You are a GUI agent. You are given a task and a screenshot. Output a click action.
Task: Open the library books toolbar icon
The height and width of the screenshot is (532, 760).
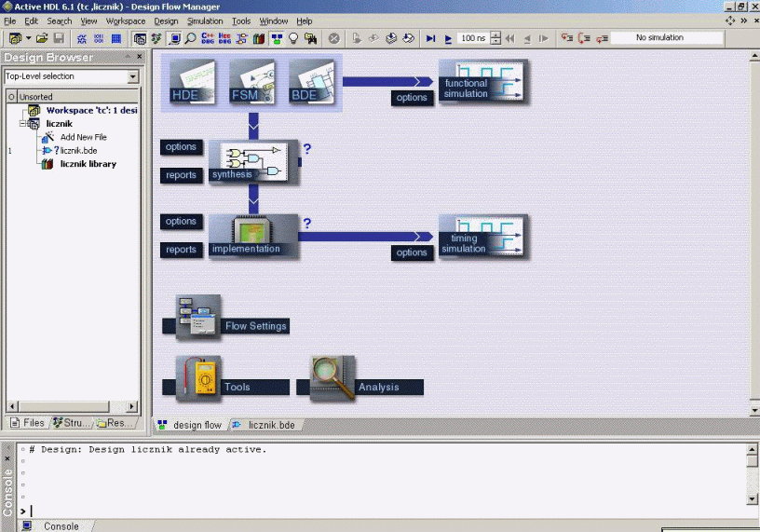[x=259, y=38]
